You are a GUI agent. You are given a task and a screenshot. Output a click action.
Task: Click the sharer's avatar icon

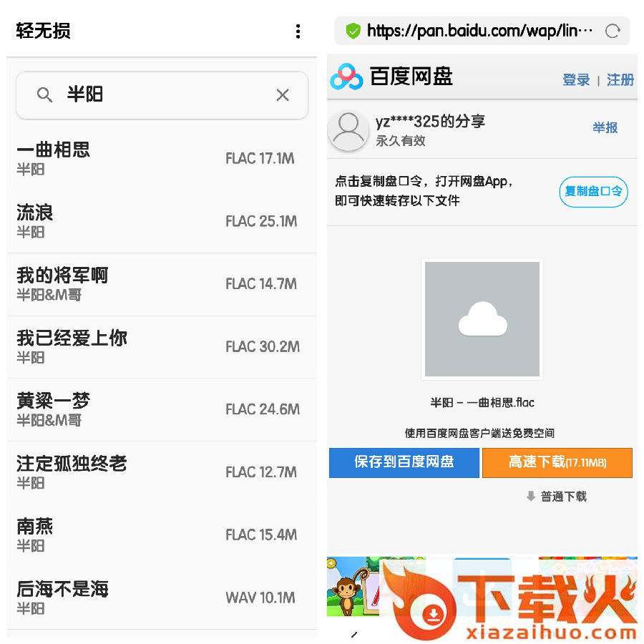[348, 131]
